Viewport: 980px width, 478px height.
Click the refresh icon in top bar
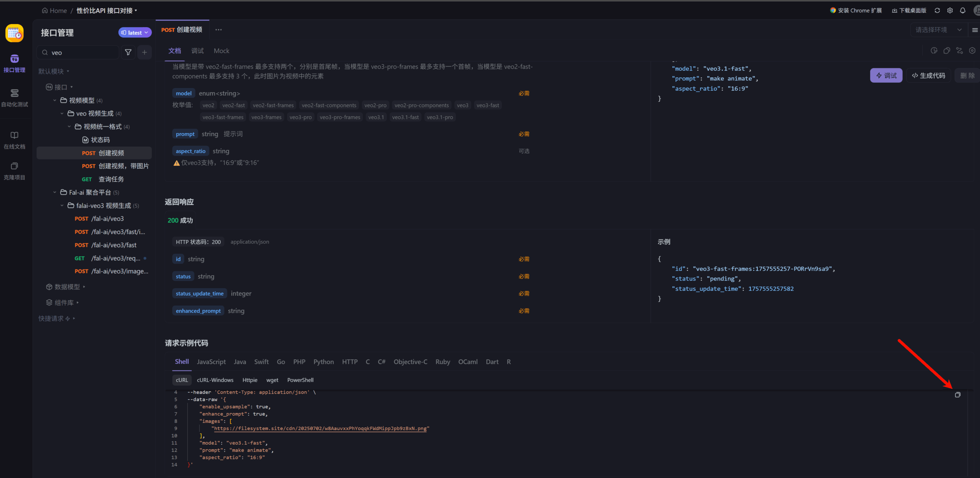(x=937, y=10)
